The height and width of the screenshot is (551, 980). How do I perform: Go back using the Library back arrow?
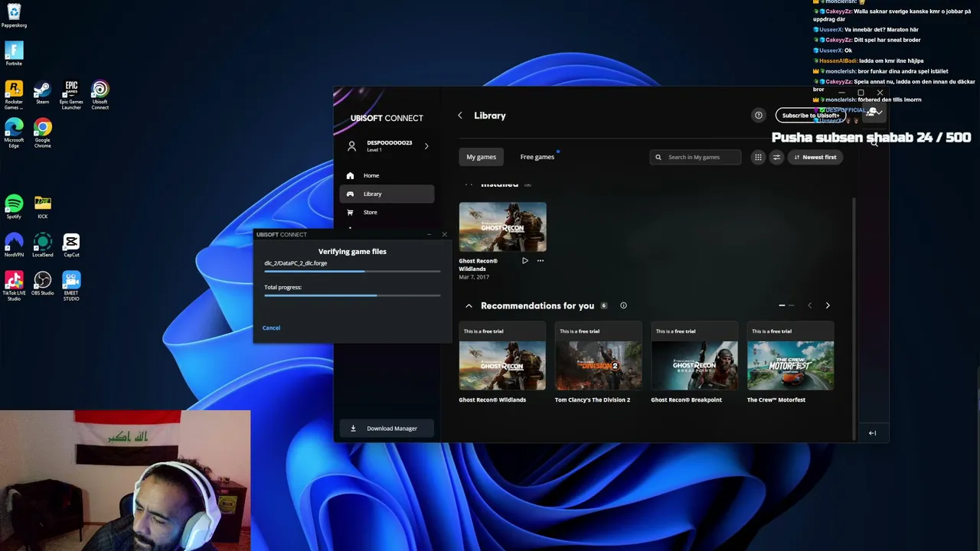(460, 116)
